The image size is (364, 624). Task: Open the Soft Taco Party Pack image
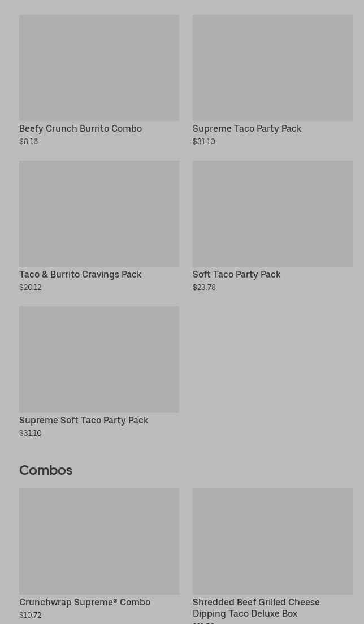tap(272, 214)
